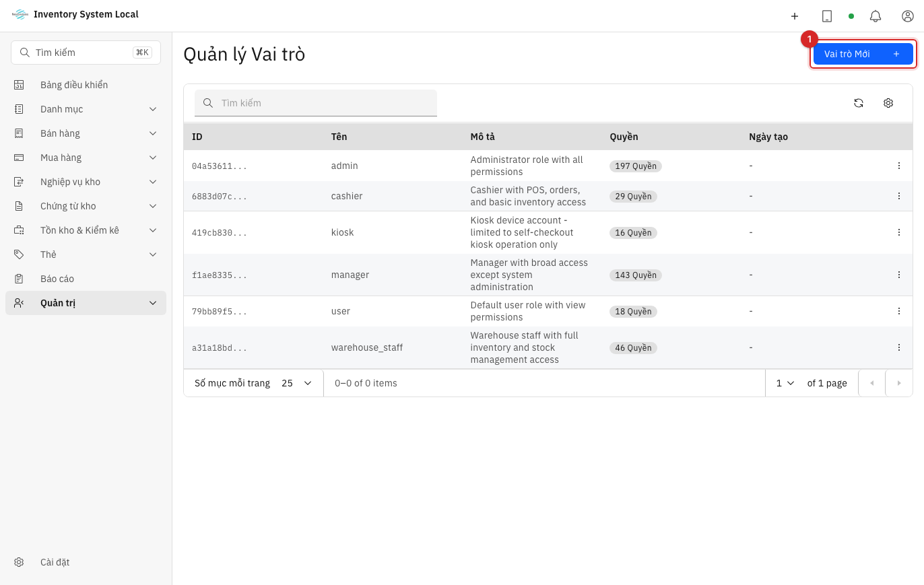Click 16 Quyền badge for kiosk

(x=633, y=233)
